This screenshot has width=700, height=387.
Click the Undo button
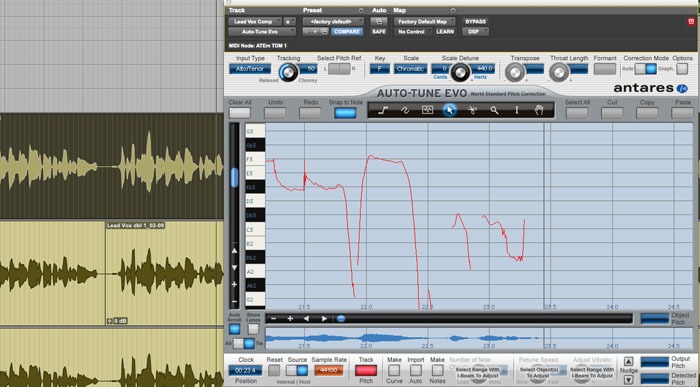point(275,113)
